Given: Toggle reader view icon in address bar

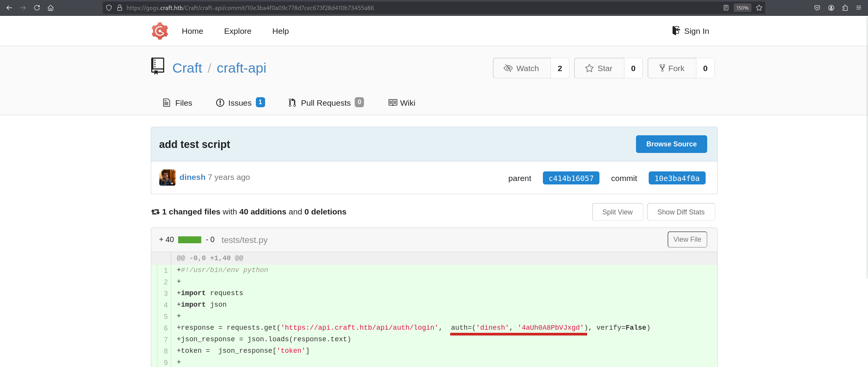Looking at the screenshot, I should click(726, 8).
